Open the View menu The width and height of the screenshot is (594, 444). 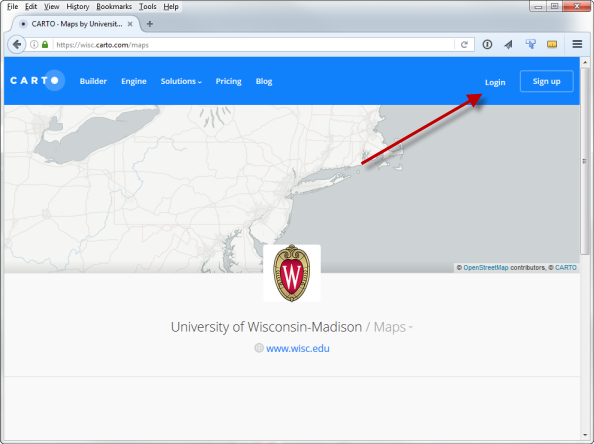pyautogui.click(x=52, y=6)
